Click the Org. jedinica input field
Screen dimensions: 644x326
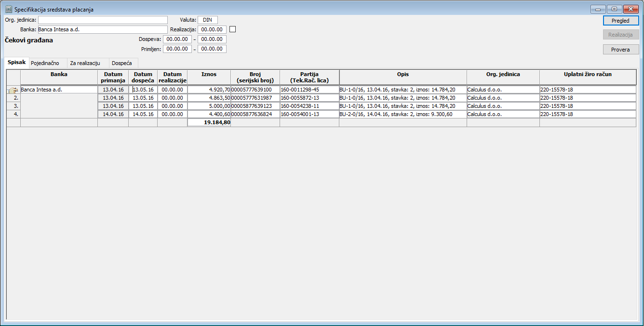[103, 20]
